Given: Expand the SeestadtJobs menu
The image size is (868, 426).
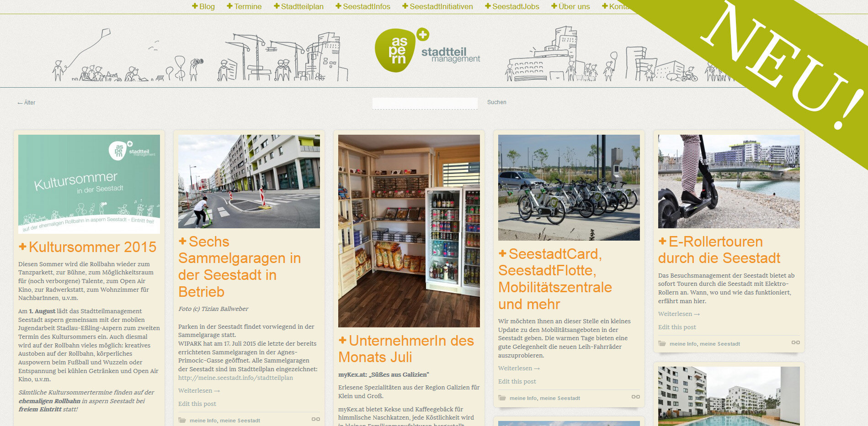Looking at the screenshot, I should coord(512,6).
